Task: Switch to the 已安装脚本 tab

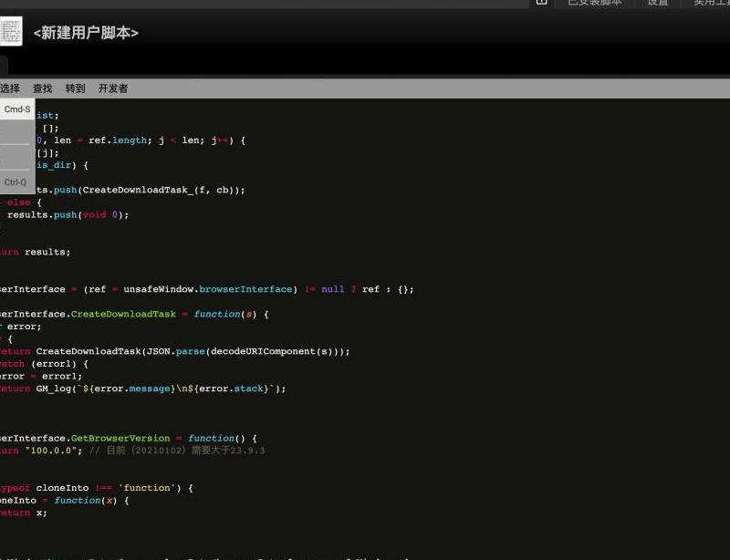Action: pyautogui.click(x=594, y=3)
